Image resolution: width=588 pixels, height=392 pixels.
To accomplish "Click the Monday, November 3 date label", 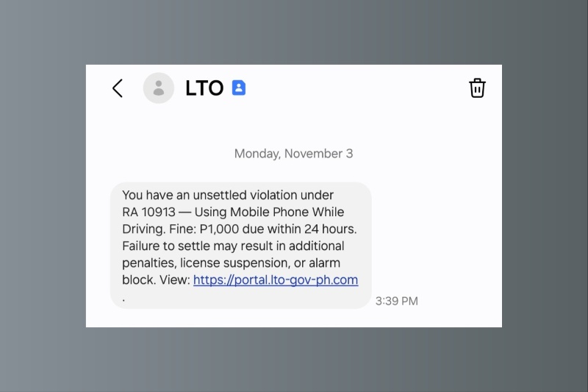I will tap(293, 154).
